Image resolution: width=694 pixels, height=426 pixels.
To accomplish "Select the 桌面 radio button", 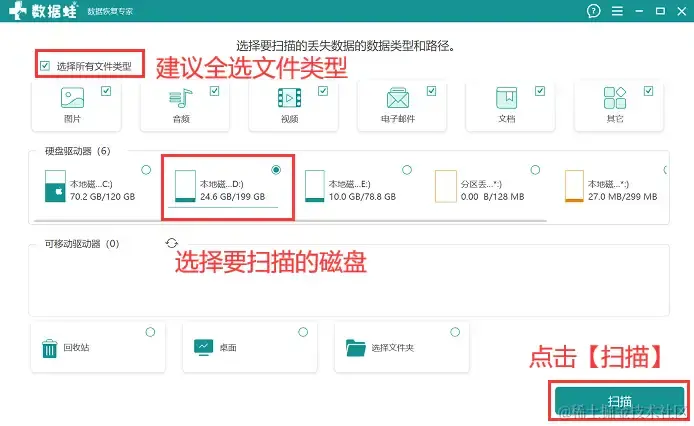I will pos(303,332).
